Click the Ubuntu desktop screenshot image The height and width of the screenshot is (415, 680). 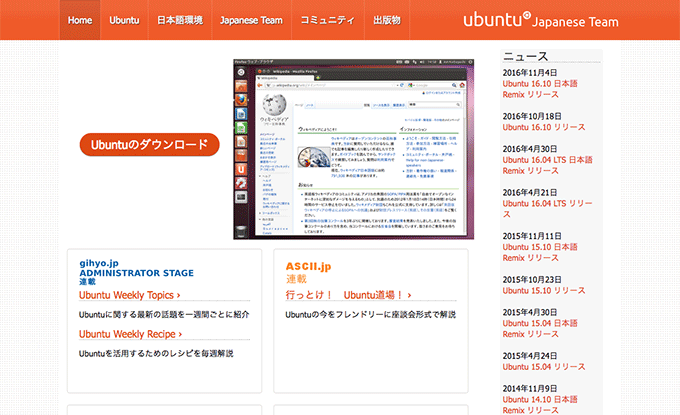click(353, 149)
